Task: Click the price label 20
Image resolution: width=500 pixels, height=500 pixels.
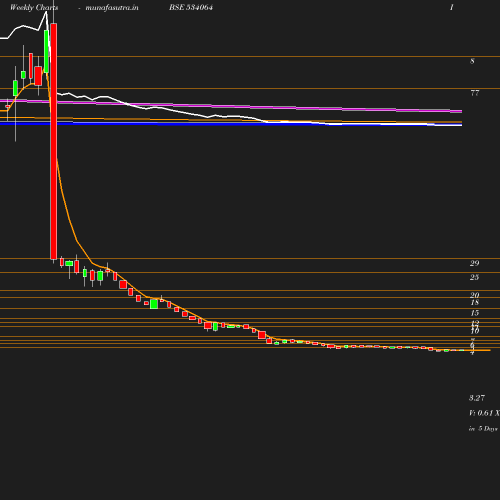Action: 475,295
